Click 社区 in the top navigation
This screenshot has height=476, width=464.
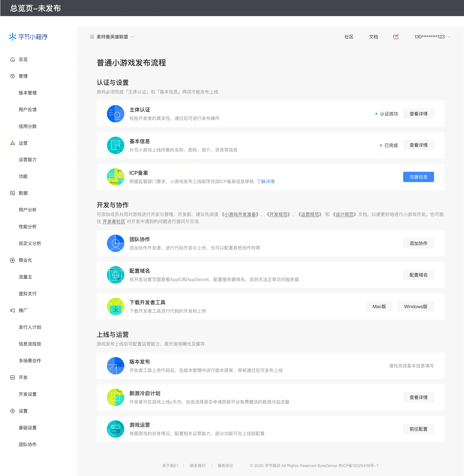click(349, 37)
